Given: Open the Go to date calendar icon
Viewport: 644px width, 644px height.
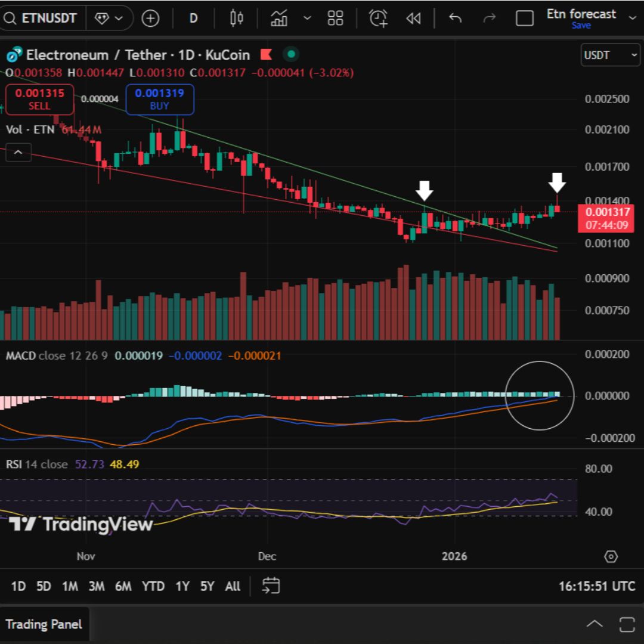Looking at the screenshot, I should coord(271,586).
